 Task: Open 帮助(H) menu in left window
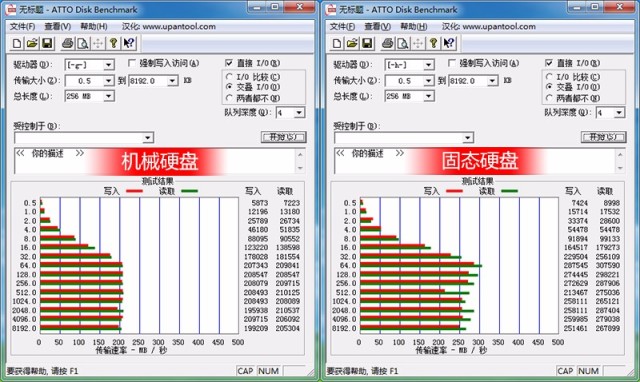click(x=94, y=27)
